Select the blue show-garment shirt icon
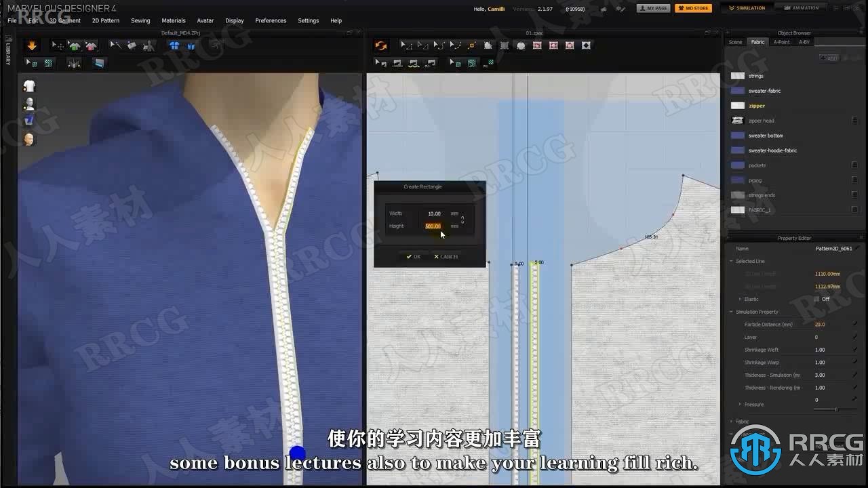Image resolution: width=868 pixels, height=488 pixels. (174, 45)
